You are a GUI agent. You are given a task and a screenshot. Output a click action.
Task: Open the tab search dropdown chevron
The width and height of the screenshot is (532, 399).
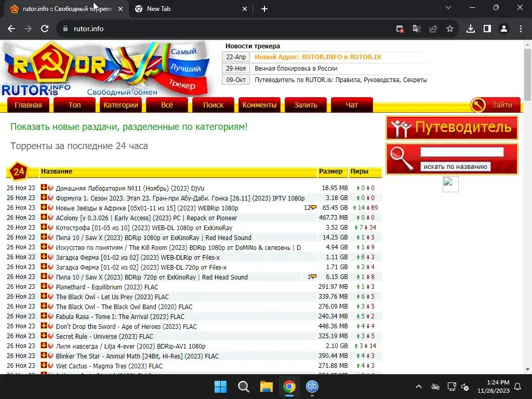(x=448, y=7)
